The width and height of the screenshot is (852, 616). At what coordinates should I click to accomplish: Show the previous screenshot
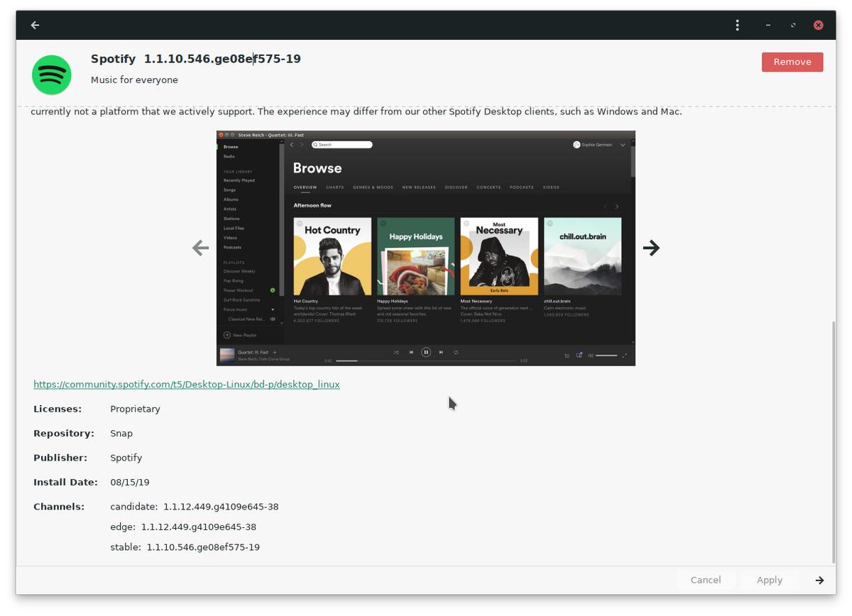click(201, 248)
